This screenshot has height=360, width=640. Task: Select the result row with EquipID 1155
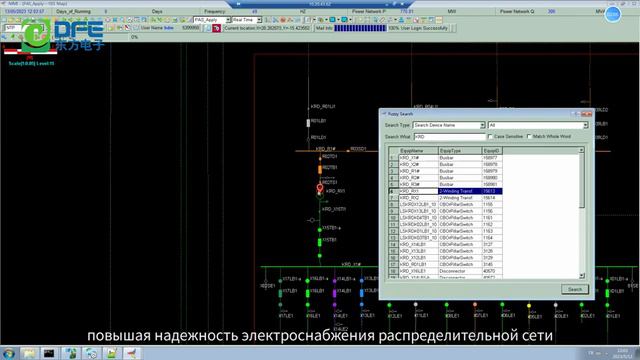tap(445, 204)
